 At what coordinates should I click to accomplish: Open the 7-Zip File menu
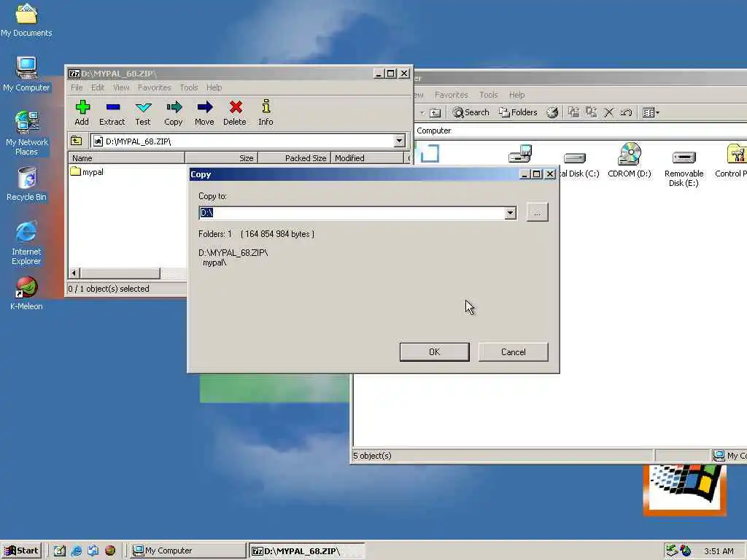tap(77, 87)
